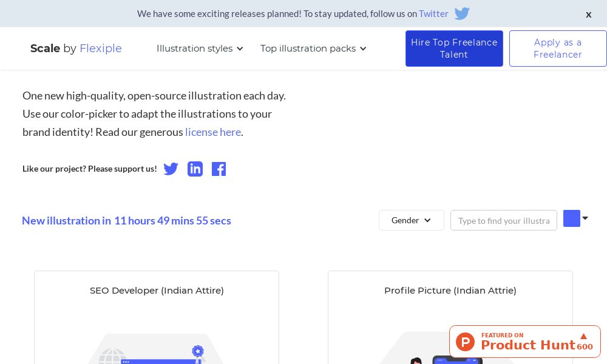Go to the Scale by Flexiple homepage logo
The width and height of the screenshot is (607, 364).
pos(76,49)
